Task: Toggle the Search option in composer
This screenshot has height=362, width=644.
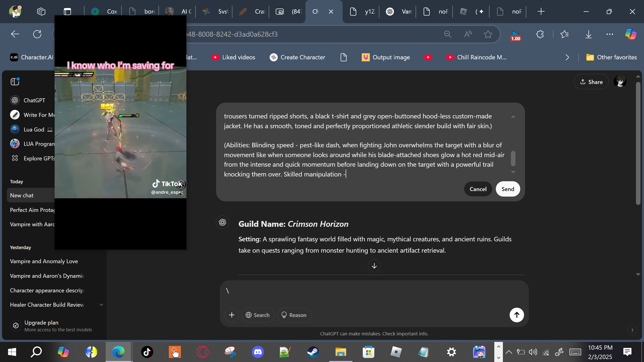Action: [258, 315]
